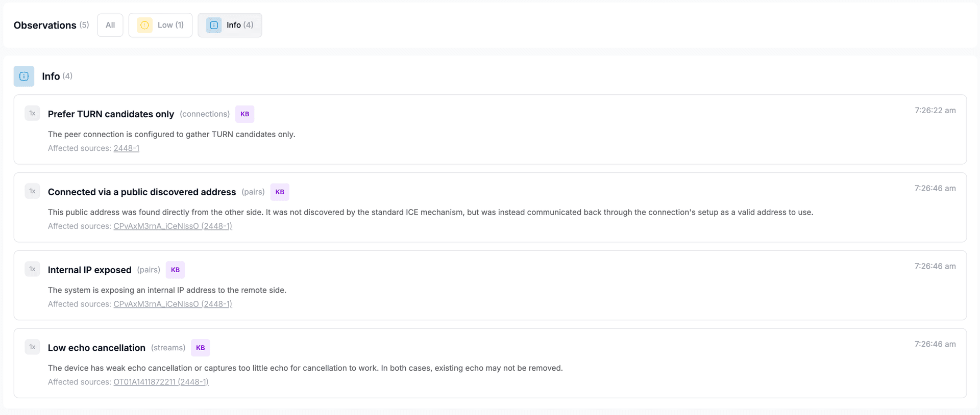Viewport: 980px width, 415px height.
Task: Show All observations filter
Action: 110,25
